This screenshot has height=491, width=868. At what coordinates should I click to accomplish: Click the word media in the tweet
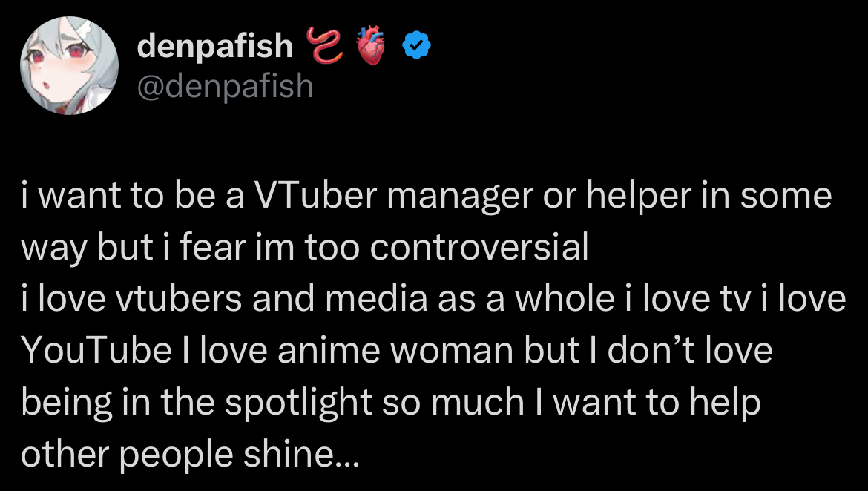tap(376, 299)
